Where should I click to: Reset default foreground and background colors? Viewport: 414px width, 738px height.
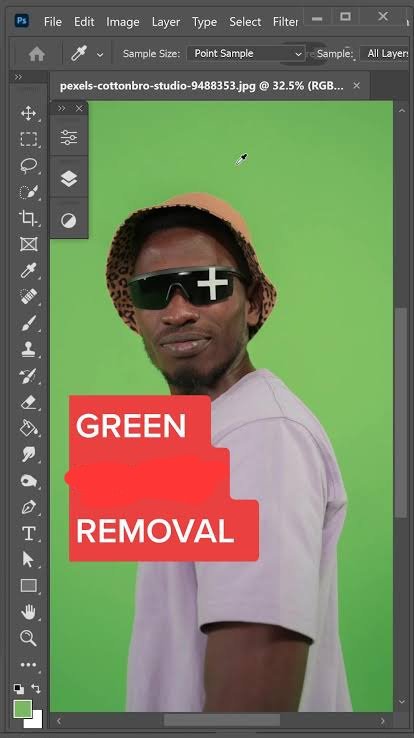pos(19,689)
